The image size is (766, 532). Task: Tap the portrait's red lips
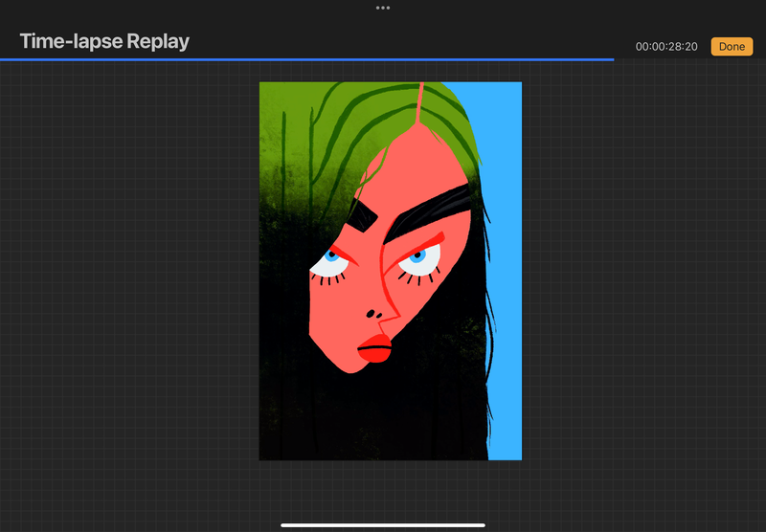coord(374,348)
